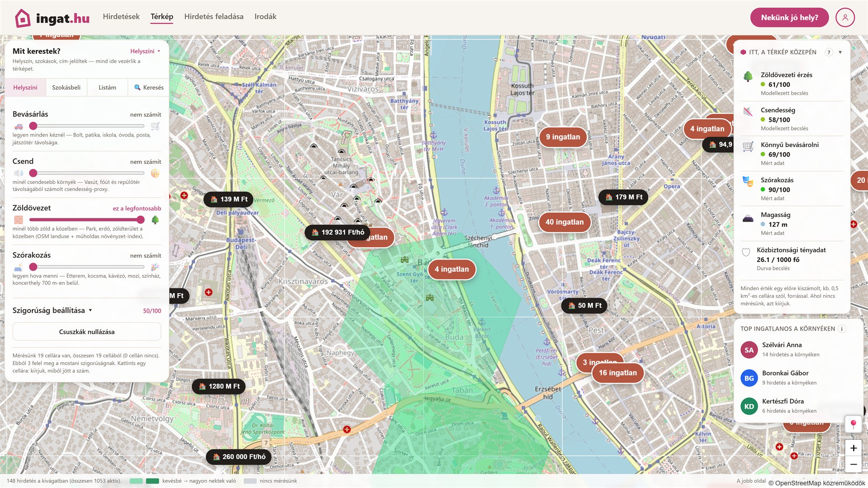Click the info icon next to Top ingatlanos
The image size is (868, 488).
coord(842,329)
